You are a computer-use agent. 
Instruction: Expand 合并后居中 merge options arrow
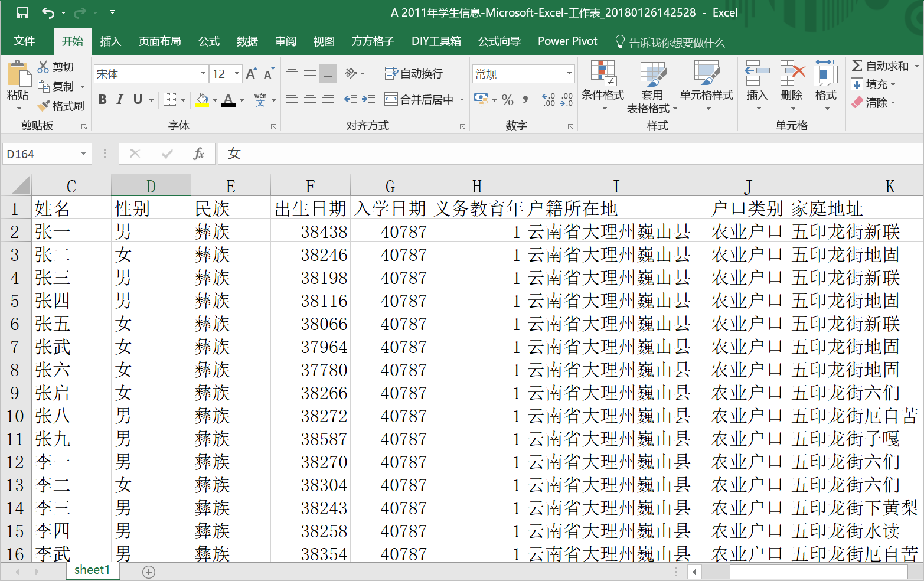(462, 100)
